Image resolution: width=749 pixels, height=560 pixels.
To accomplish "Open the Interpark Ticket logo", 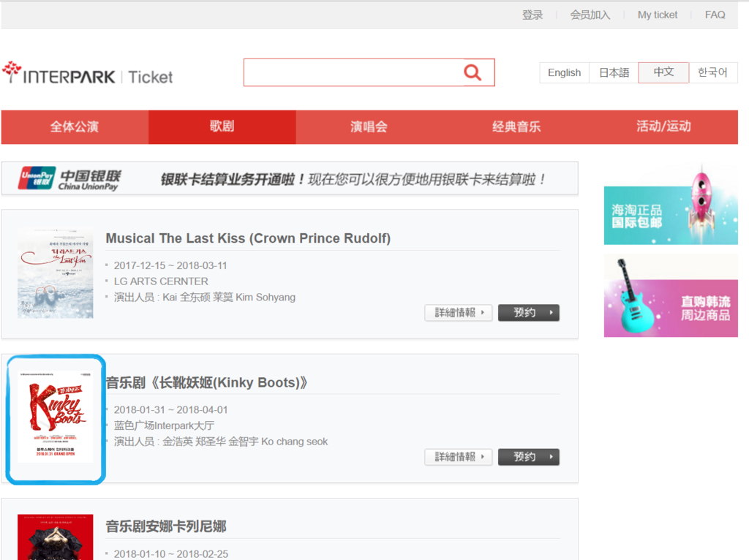I will tap(88, 73).
